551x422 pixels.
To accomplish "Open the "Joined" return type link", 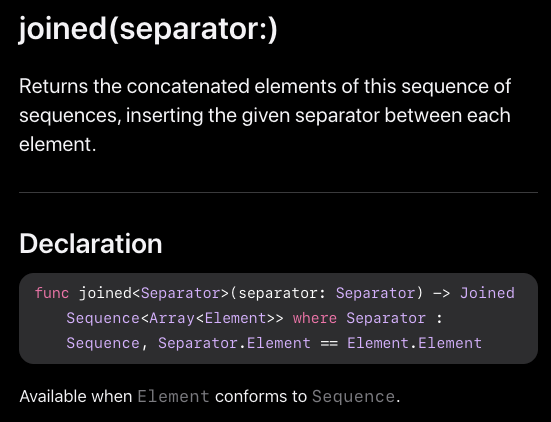I will (487, 293).
